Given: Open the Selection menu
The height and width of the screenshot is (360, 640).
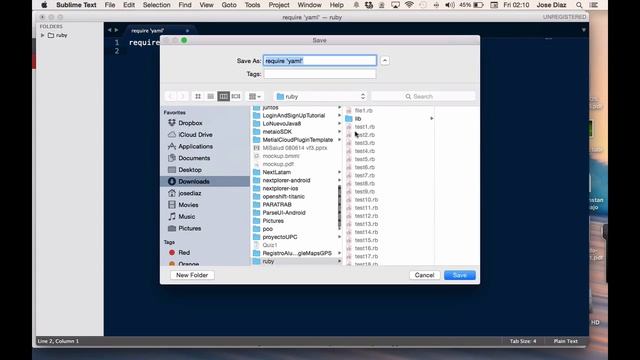Looking at the screenshot, I should click(157, 5).
